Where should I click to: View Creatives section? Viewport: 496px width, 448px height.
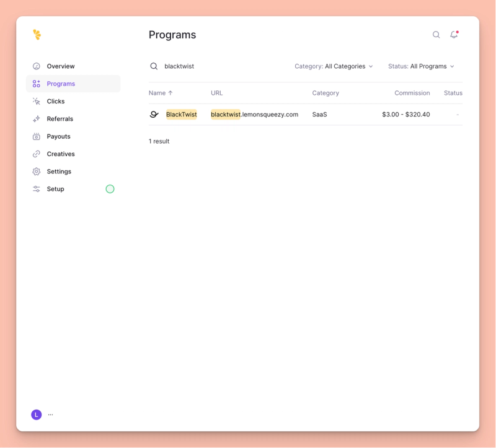tap(73, 154)
